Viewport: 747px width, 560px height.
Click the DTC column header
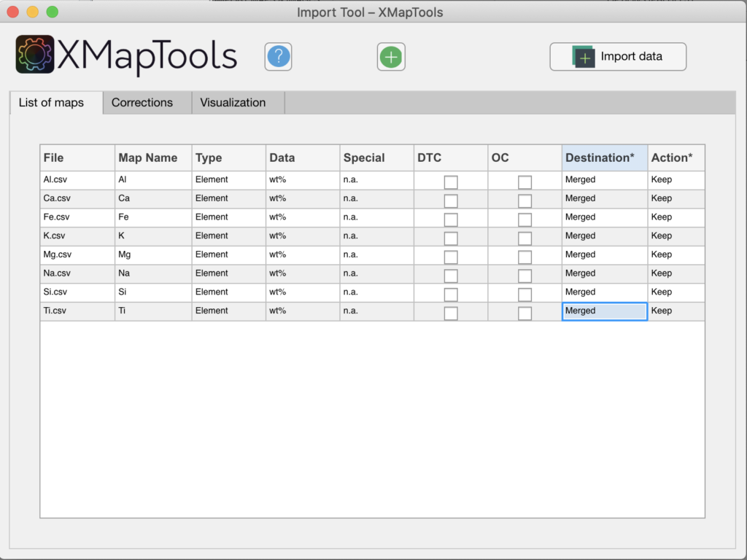[451, 157]
